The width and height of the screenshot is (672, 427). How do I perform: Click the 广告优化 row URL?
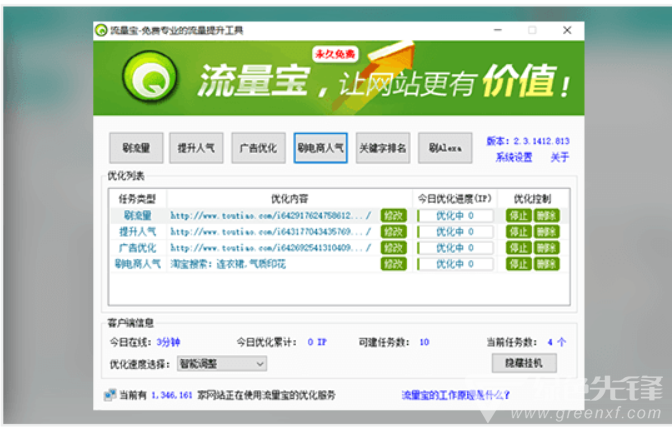point(271,248)
